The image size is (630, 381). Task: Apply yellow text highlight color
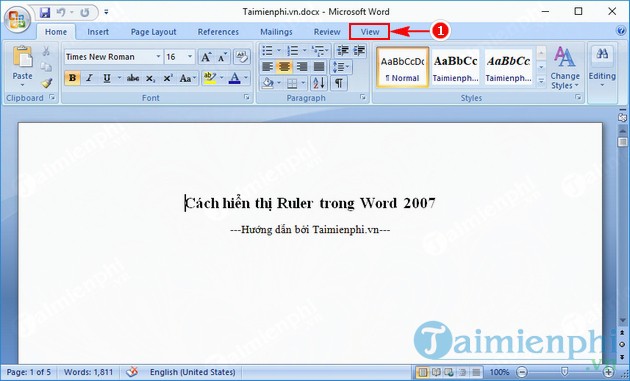(x=210, y=78)
